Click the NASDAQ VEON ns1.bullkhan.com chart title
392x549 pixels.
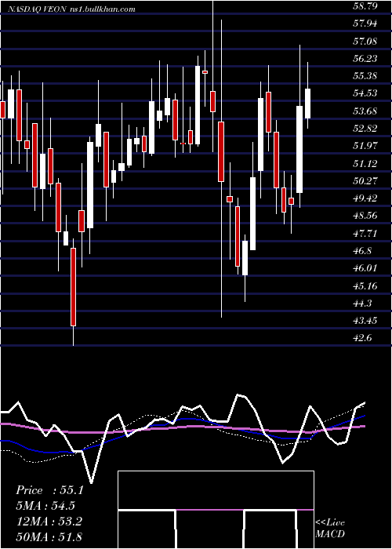[x=71, y=9]
